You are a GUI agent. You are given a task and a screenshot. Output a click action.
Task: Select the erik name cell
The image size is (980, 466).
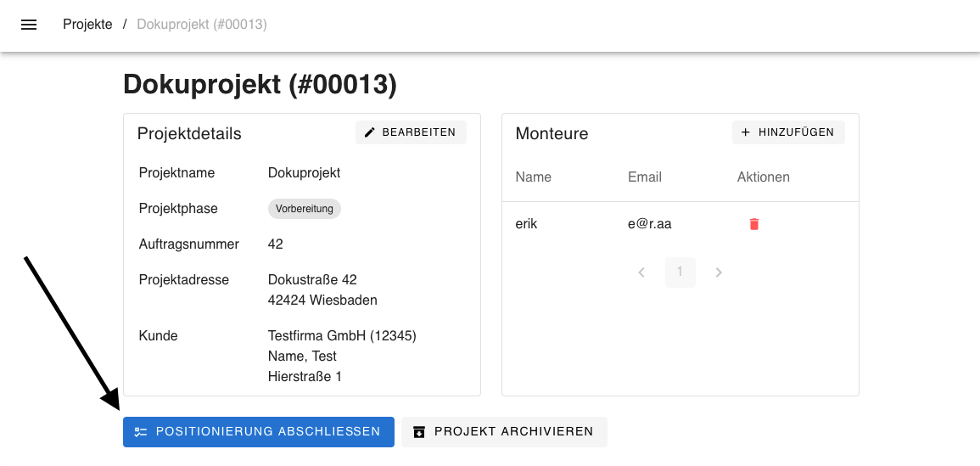(x=526, y=224)
